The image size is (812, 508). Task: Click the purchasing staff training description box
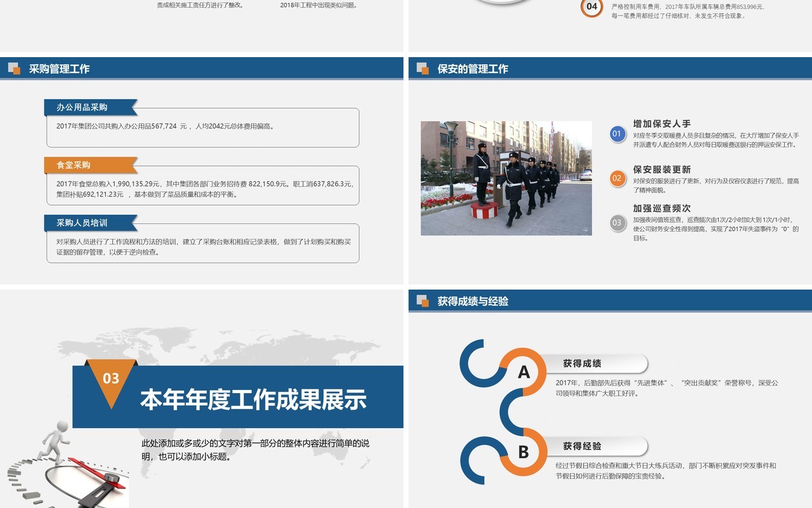click(203, 243)
